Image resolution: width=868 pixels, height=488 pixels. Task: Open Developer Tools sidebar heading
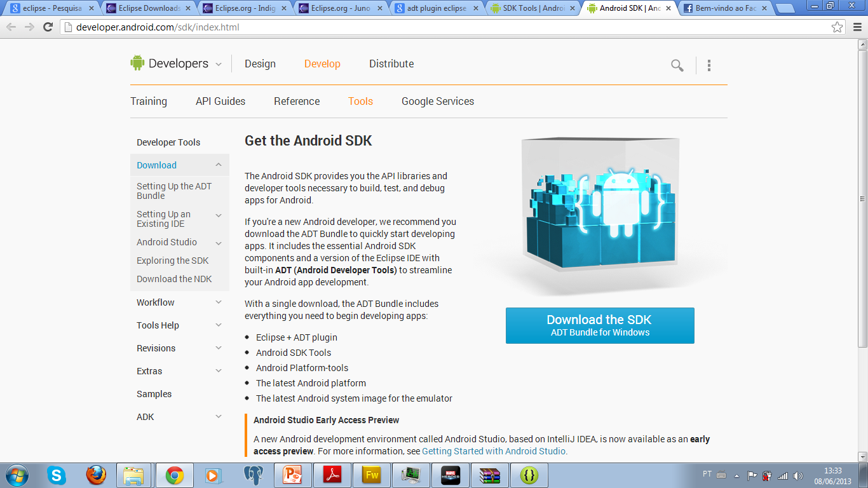pyautogui.click(x=168, y=142)
